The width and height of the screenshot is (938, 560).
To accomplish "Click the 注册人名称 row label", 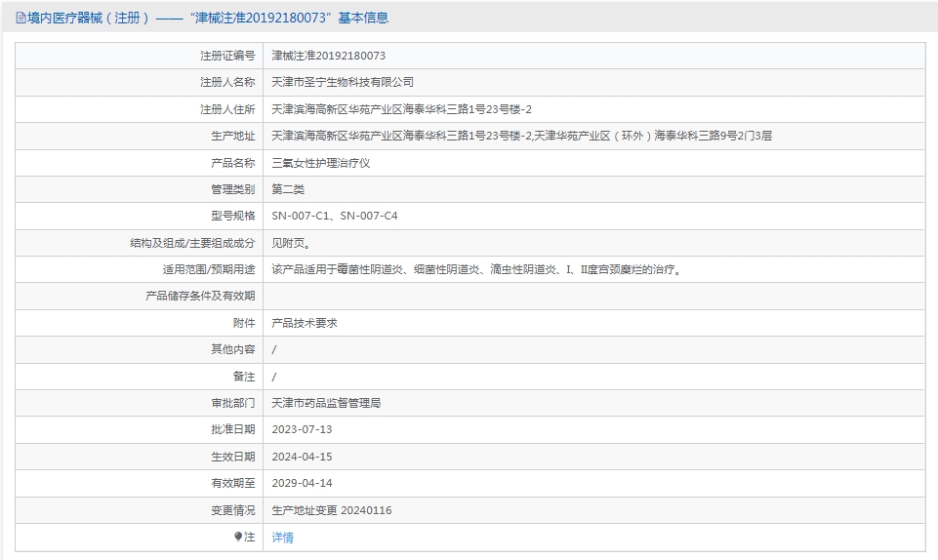I will [227, 82].
